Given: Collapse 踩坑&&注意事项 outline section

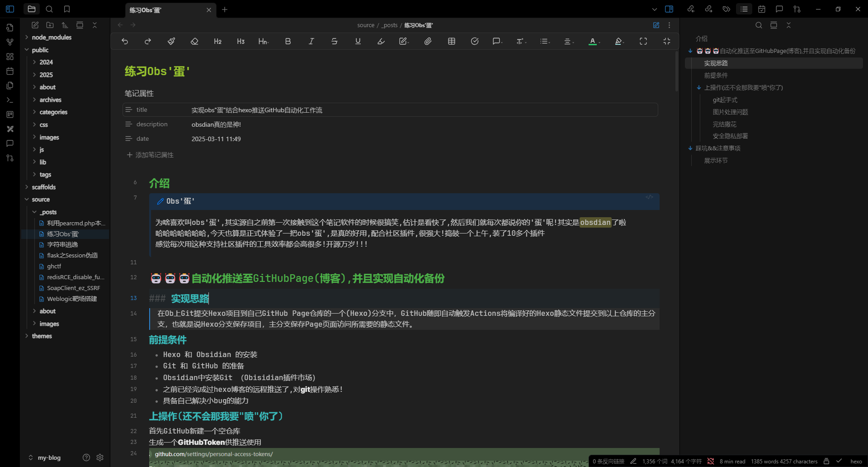Looking at the screenshot, I should (690, 148).
